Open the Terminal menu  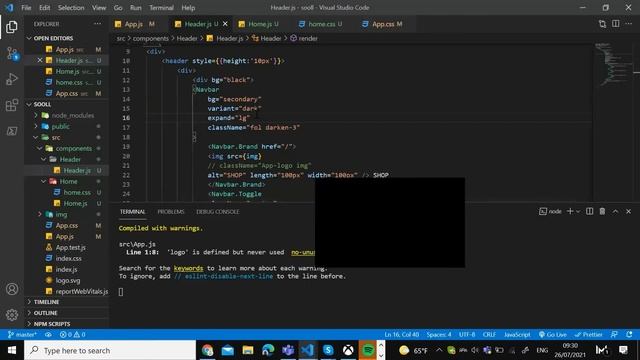coord(161,8)
